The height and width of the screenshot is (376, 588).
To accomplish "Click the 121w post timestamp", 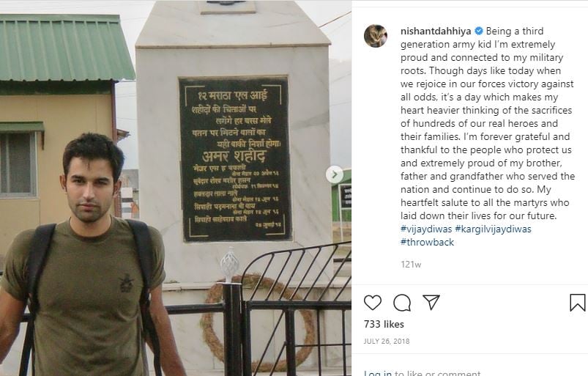I will (411, 264).
